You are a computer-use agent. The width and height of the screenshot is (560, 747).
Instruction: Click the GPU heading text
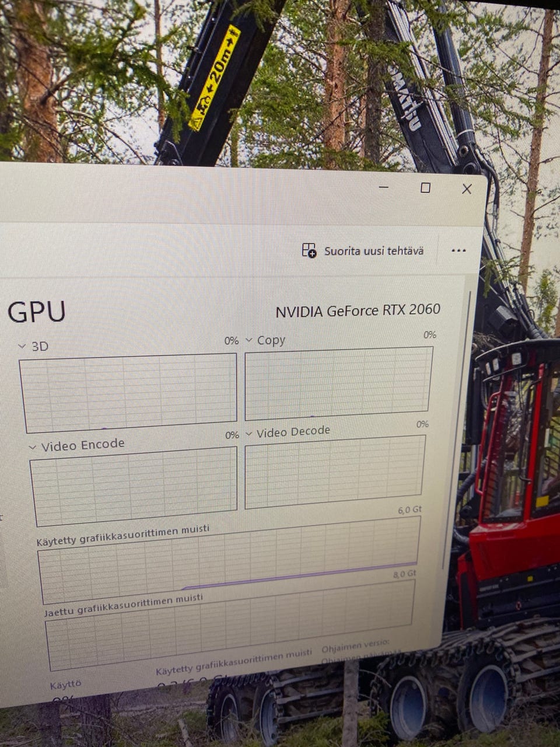(36, 312)
